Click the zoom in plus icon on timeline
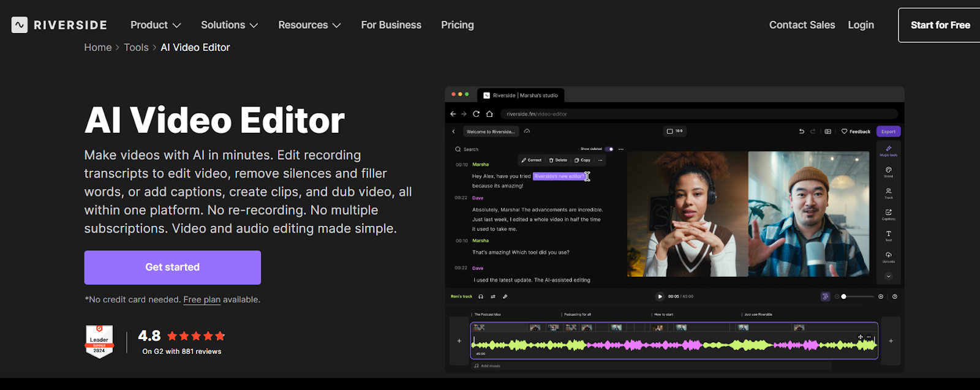980x390 pixels. click(881, 296)
